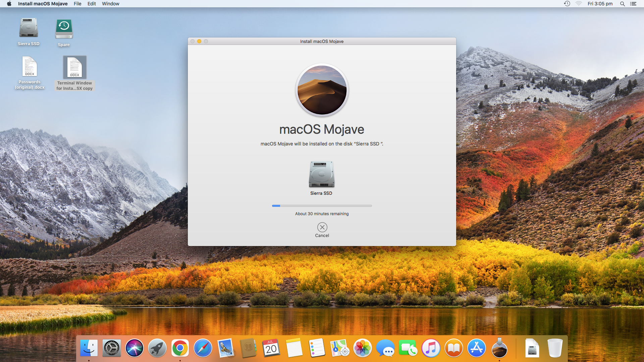The image size is (644, 362).
Task: Click the Install macOS Mojave Dock icon
Action: (499, 348)
